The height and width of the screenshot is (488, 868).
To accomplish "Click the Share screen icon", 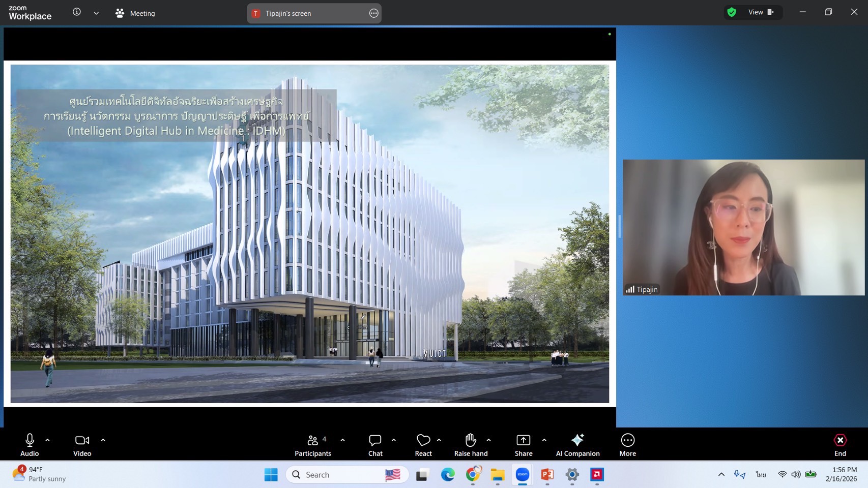I will pyautogui.click(x=523, y=445).
